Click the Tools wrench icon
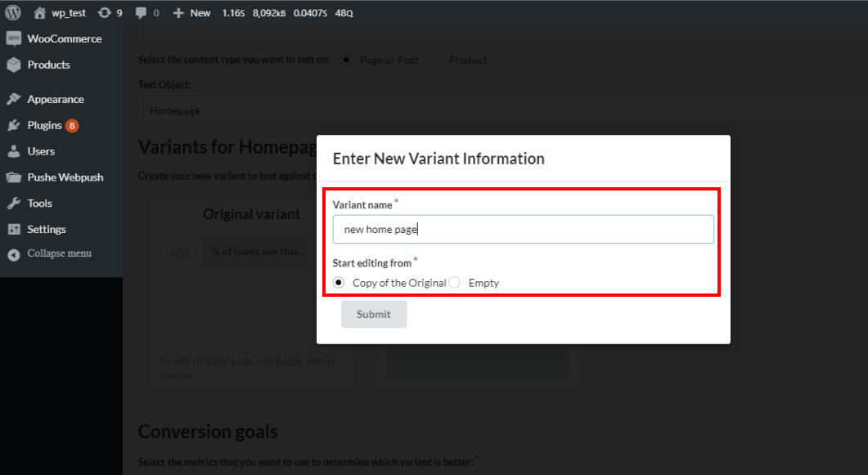Screen dimensions: 868x475 point(14,203)
